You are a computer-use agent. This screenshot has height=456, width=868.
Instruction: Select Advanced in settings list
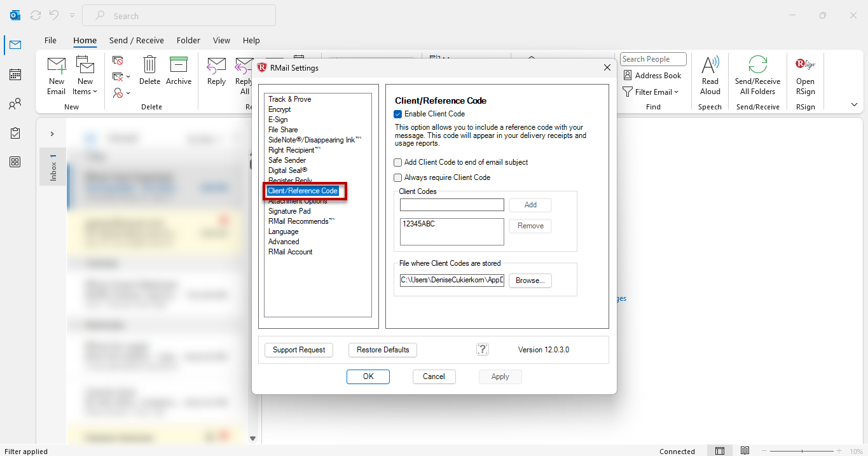[x=284, y=242]
